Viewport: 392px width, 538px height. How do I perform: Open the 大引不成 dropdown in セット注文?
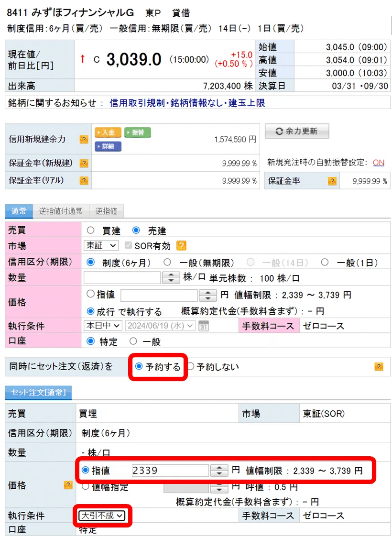point(101,516)
